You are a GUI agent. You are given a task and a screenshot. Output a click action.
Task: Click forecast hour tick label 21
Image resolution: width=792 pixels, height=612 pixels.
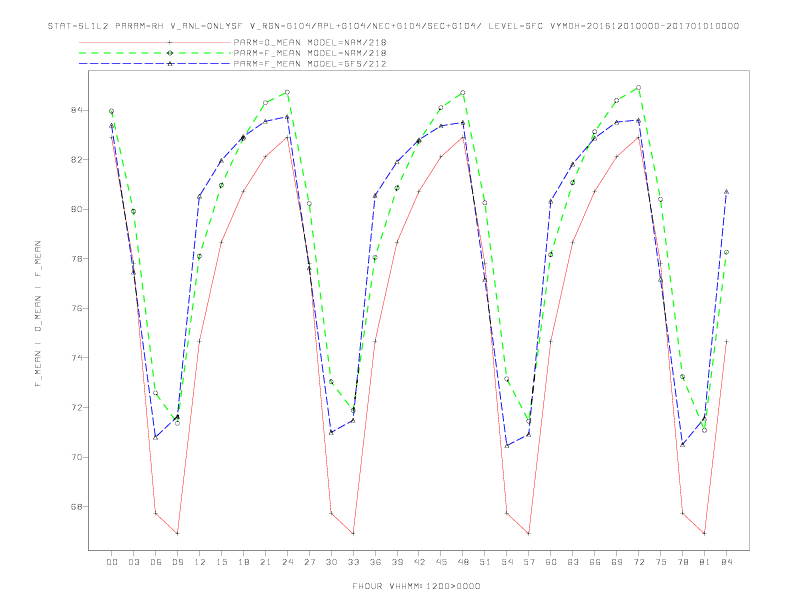coord(265,562)
